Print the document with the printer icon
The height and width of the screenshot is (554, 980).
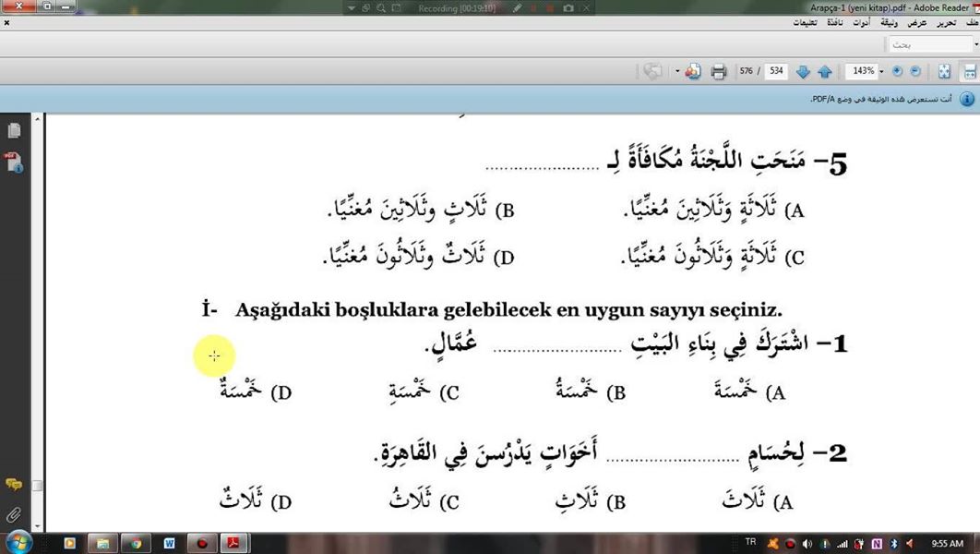(718, 72)
